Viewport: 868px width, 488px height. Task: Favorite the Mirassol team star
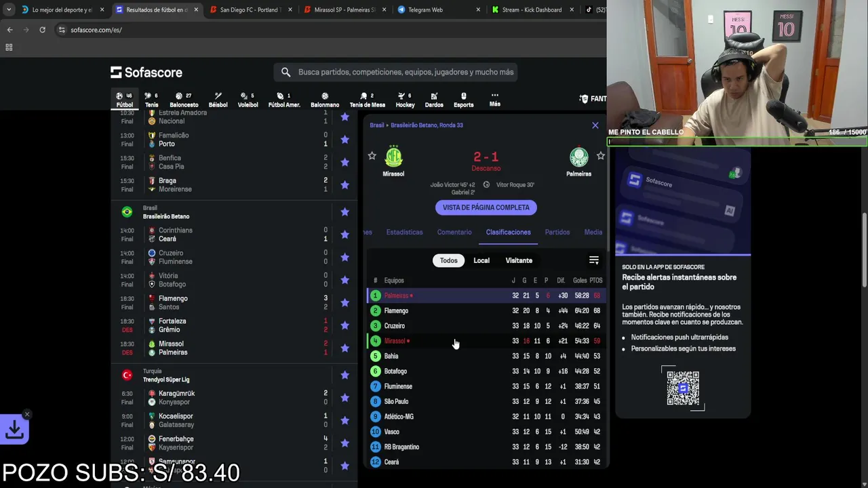point(372,156)
